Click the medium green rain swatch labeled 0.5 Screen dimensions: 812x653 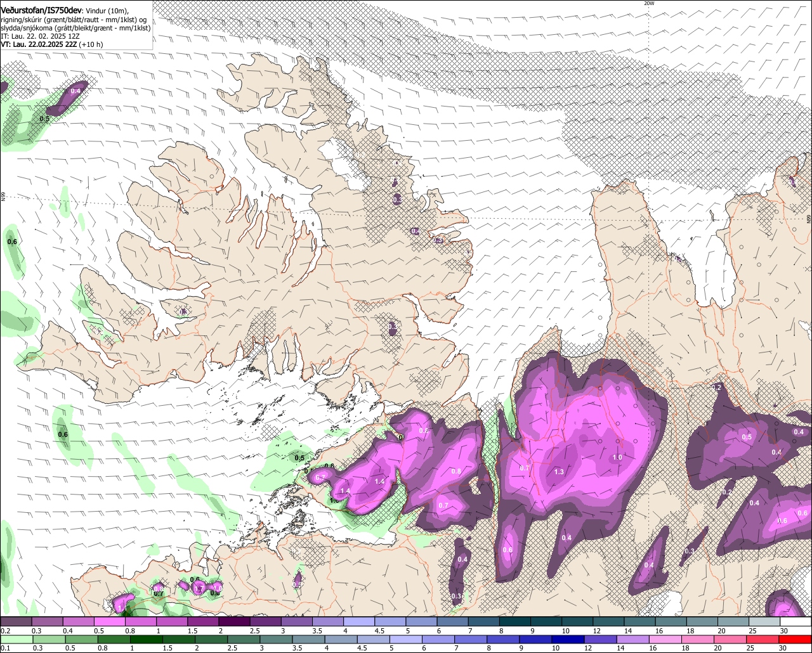point(81,639)
